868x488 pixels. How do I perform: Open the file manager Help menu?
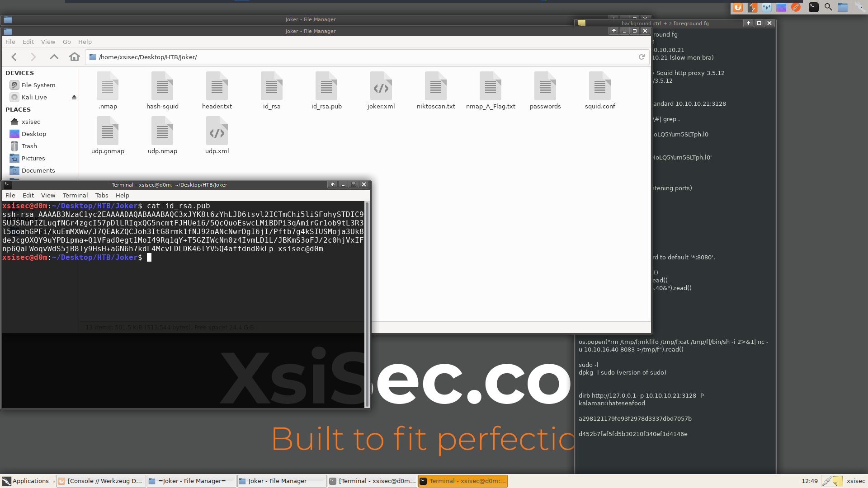coord(85,42)
